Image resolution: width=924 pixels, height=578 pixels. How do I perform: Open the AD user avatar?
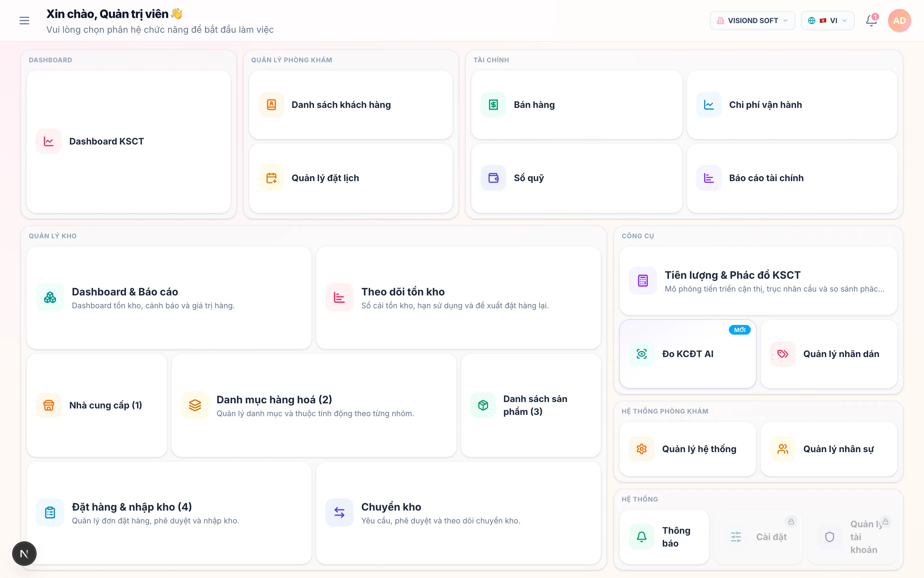coord(899,21)
